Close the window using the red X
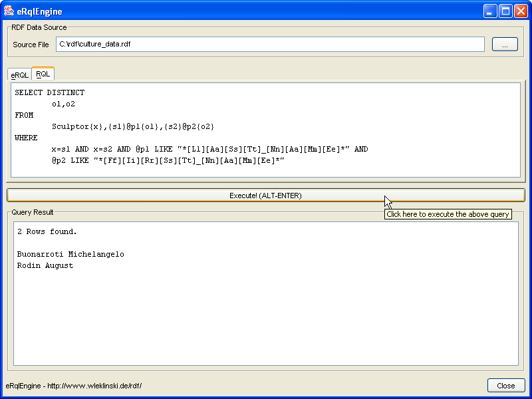532x399 pixels. click(520, 11)
